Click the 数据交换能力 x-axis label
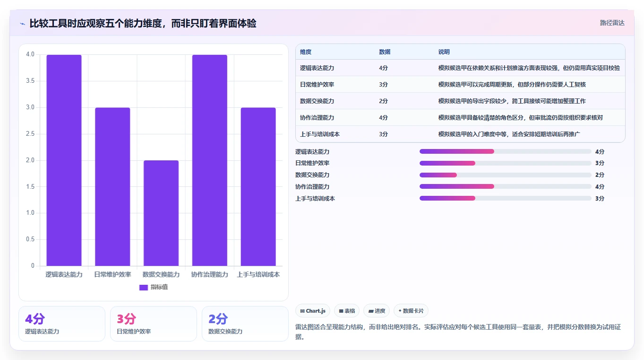Screen dimensions: 644x360 pos(161,274)
